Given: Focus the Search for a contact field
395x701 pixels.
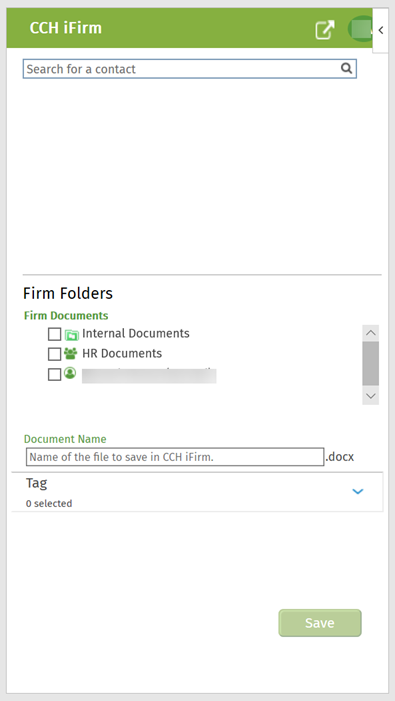Looking at the screenshot, I should point(189,69).
